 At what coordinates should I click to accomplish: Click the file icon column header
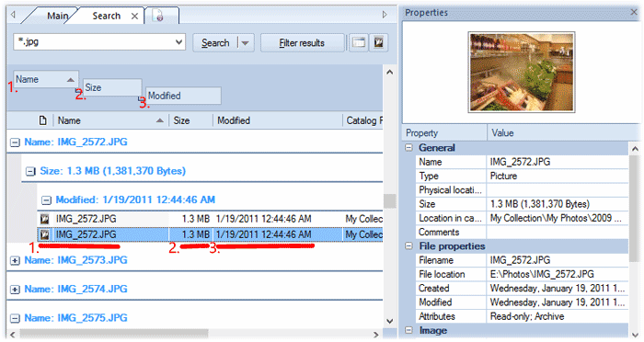click(x=42, y=120)
